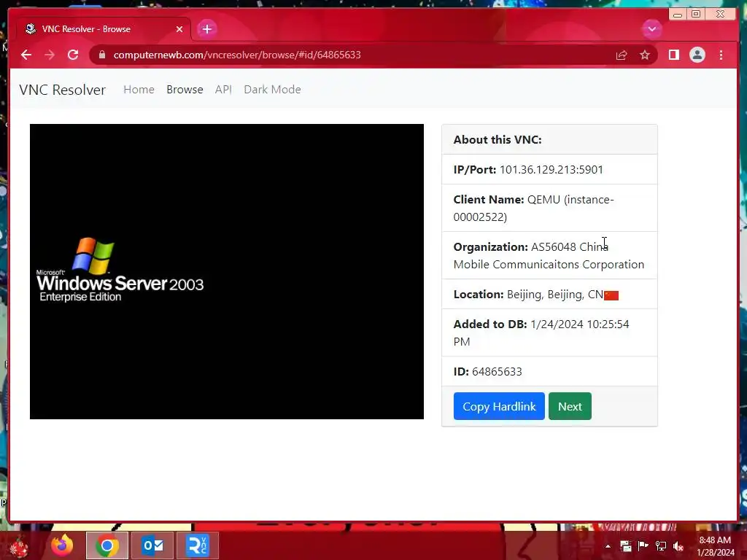747x560 pixels.
Task: Click the VNC Resolver brand link
Action: pos(63,90)
